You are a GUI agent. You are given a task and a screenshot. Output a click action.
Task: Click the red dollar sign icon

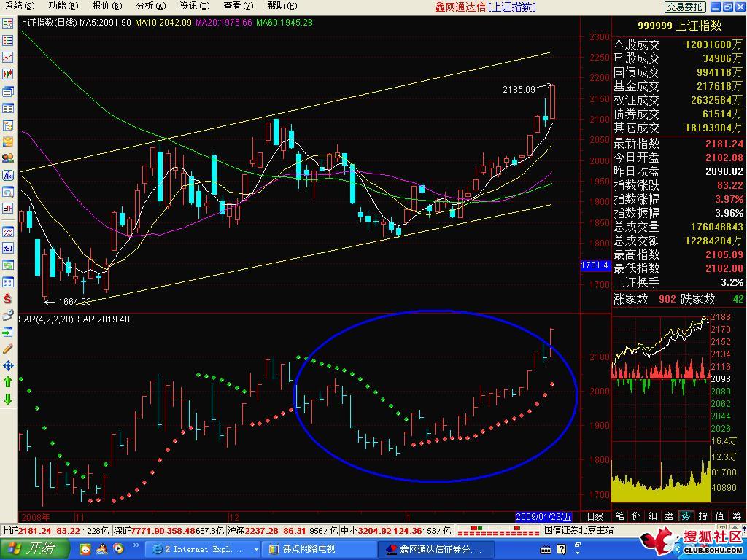point(8,298)
